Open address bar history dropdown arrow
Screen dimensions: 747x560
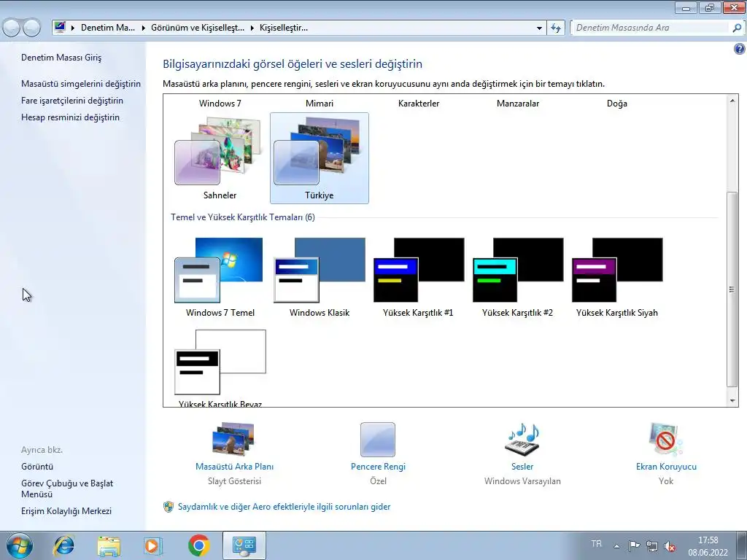click(539, 28)
